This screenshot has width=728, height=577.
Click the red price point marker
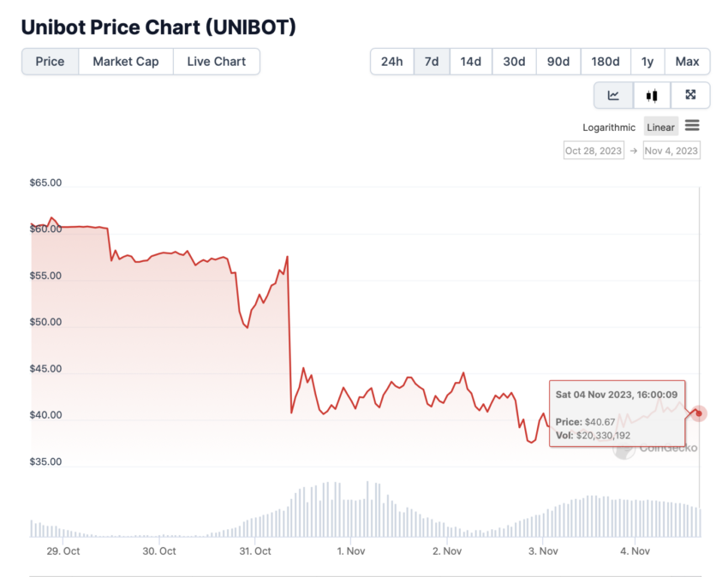pyautogui.click(x=698, y=413)
